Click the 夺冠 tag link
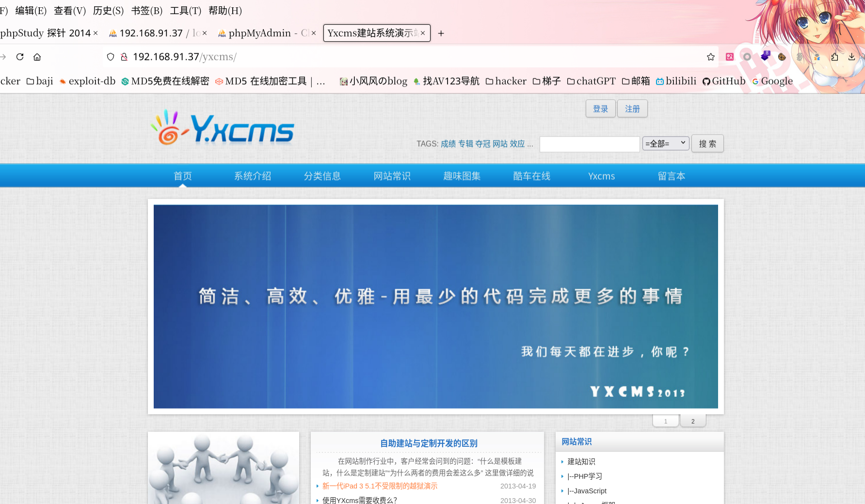This screenshot has width=865, height=504. (483, 144)
